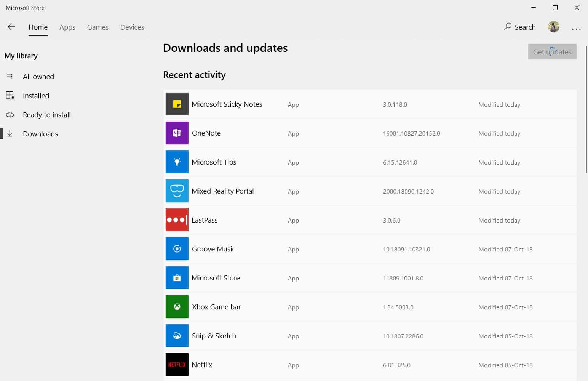Viewport: 588px width, 381px height.
Task: Click the Downloads and updates heading
Action: pyautogui.click(x=225, y=48)
